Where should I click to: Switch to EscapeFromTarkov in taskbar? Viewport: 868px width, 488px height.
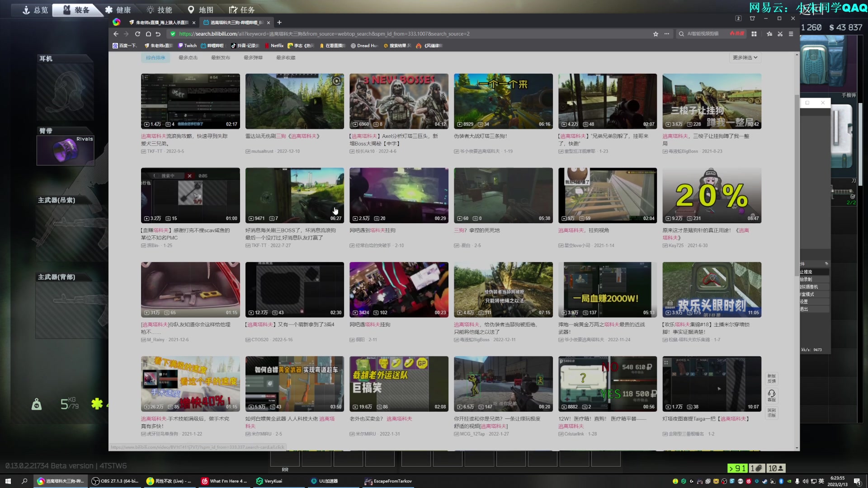(388, 481)
